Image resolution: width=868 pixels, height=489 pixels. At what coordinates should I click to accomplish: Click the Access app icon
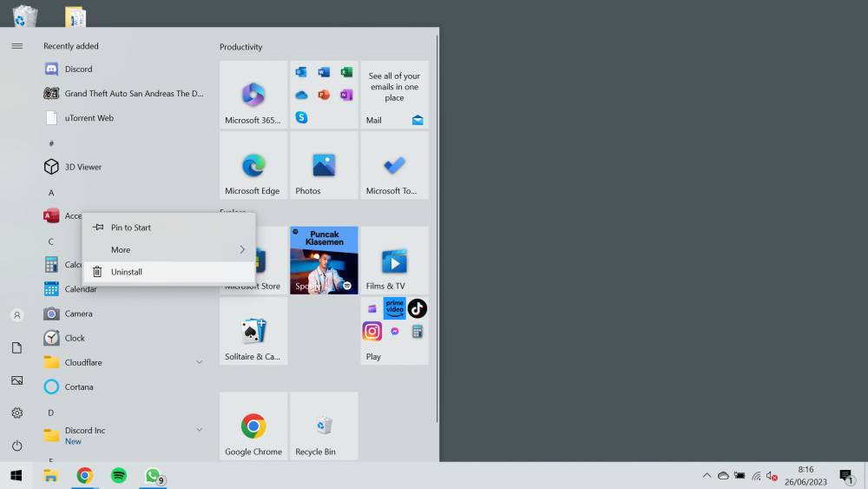click(51, 215)
